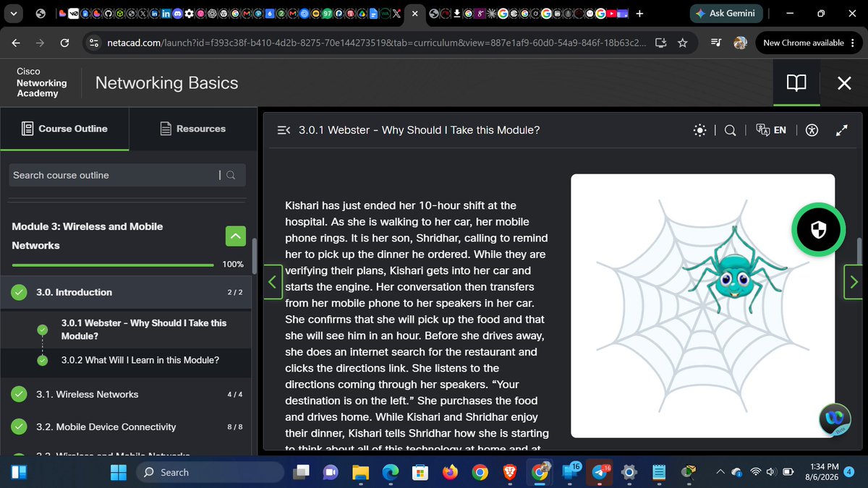Open the content search magnifier icon

(730, 130)
